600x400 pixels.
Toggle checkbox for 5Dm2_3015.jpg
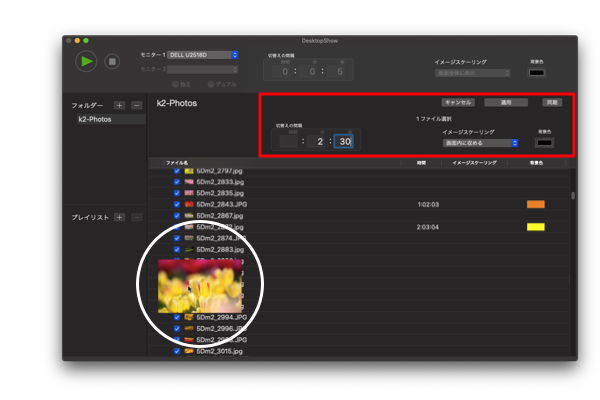tap(177, 351)
